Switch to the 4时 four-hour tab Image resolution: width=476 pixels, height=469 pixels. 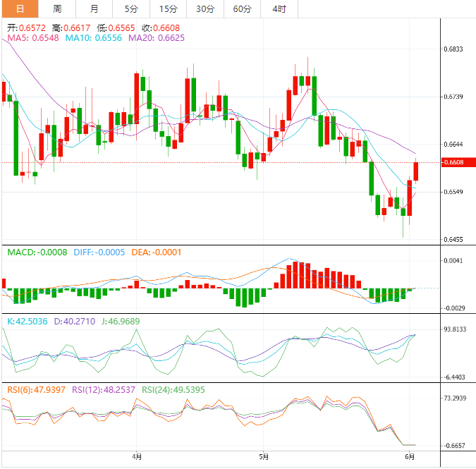coord(279,9)
